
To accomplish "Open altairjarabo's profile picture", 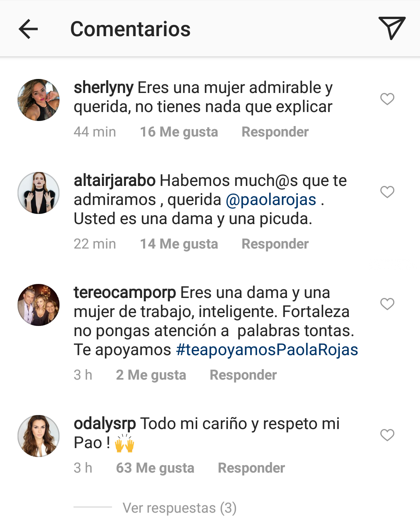I will point(38,193).
